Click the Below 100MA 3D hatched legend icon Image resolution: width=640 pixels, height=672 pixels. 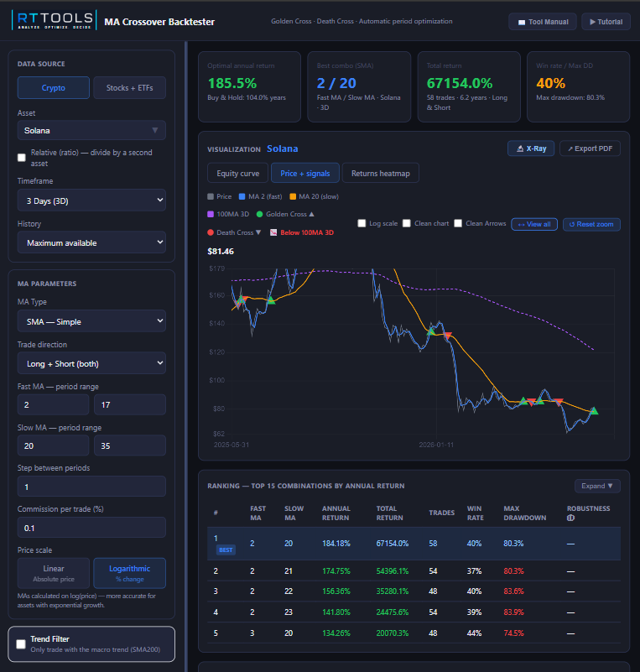point(273,232)
